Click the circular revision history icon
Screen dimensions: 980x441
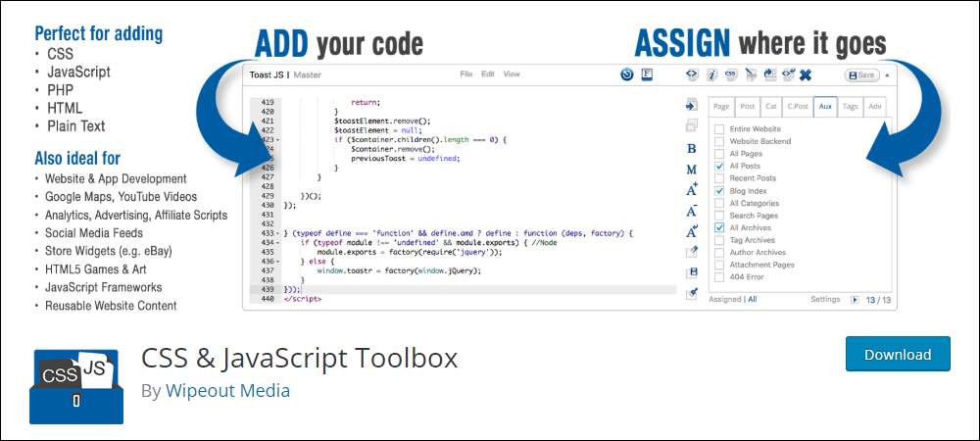point(627,74)
